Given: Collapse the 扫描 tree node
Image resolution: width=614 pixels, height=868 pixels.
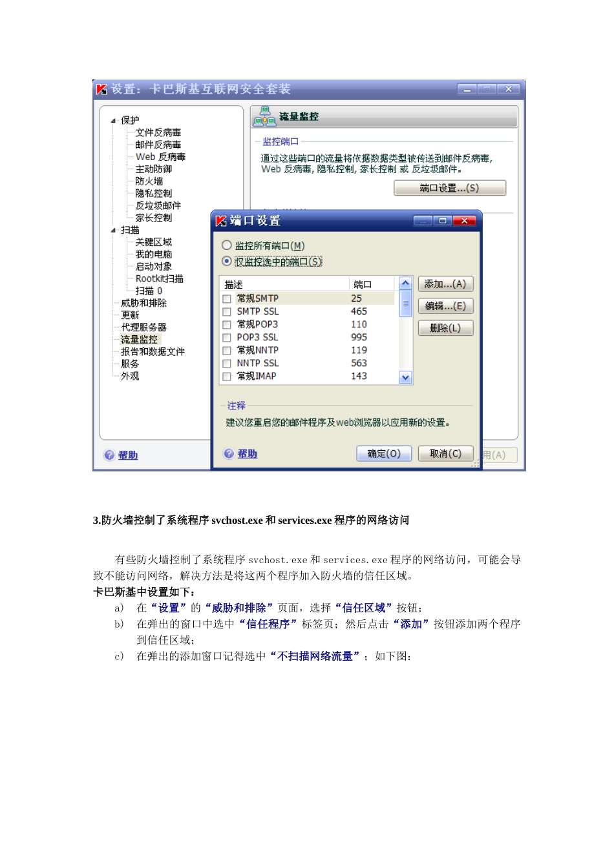Looking at the screenshot, I should [x=113, y=231].
